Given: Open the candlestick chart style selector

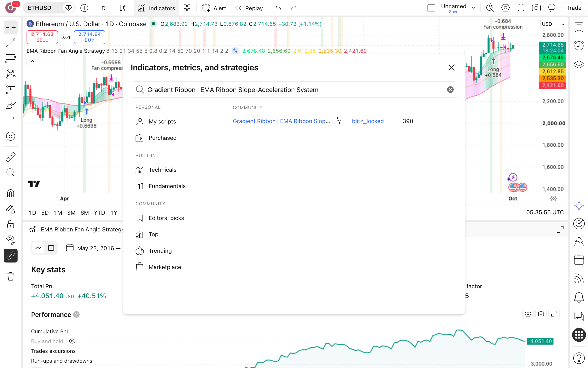Looking at the screenshot, I should [123, 8].
